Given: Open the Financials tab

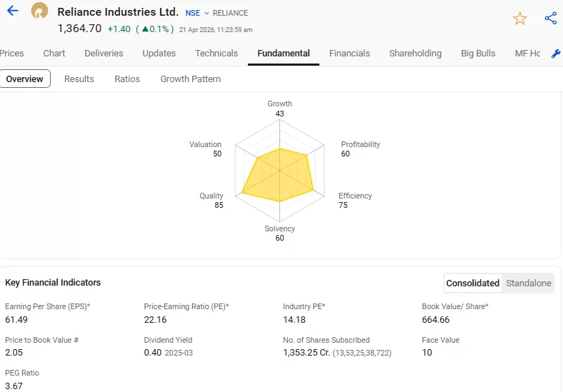Looking at the screenshot, I should [349, 54].
